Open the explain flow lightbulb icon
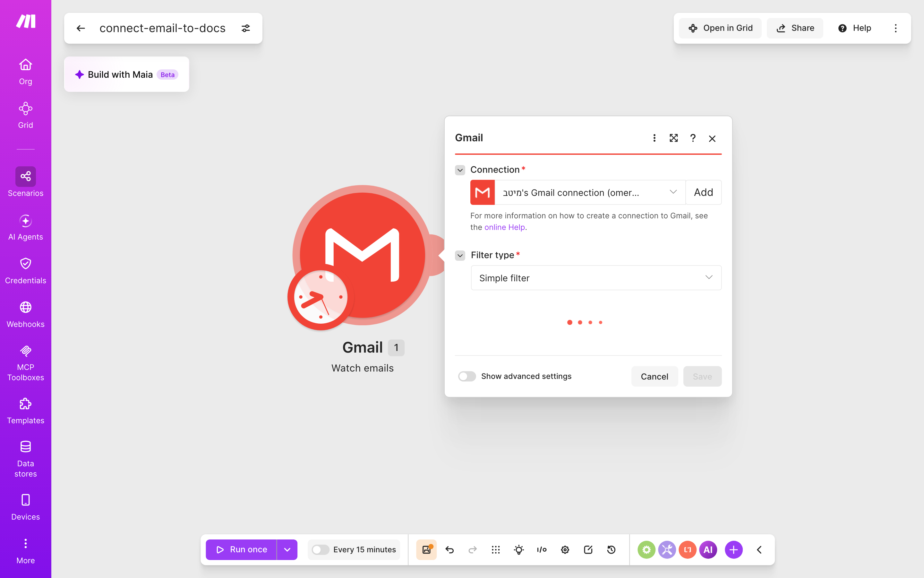This screenshot has width=924, height=578. pyautogui.click(x=519, y=550)
